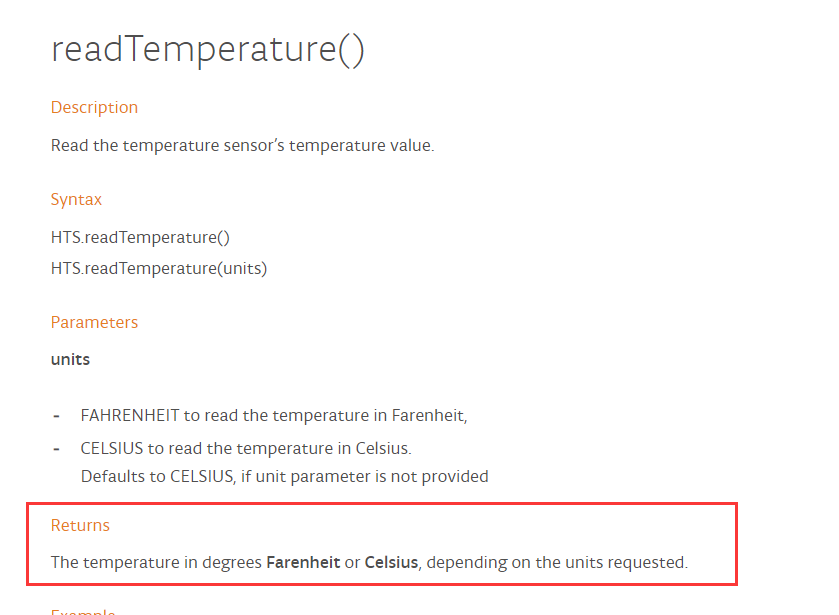Viewport: 839px width, 615px height.
Task: Click the bold units parameter name
Action: click(x=70, y=359)
